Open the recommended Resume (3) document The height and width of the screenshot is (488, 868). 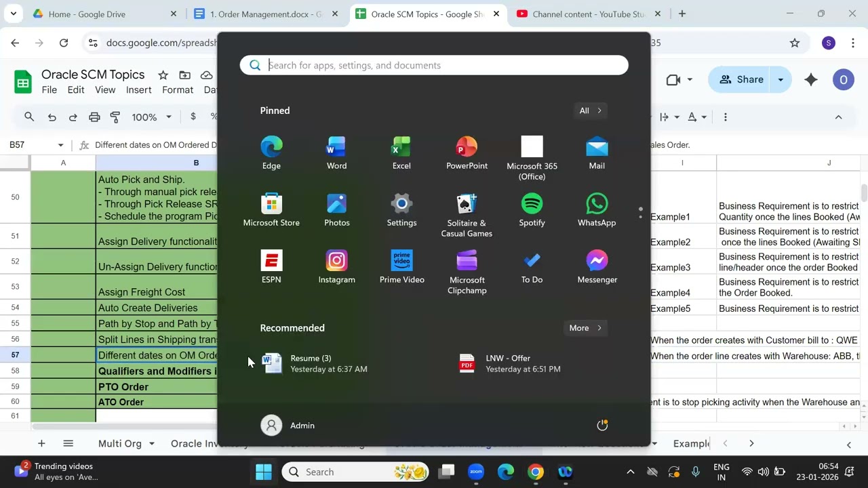[x=314, y=363]
